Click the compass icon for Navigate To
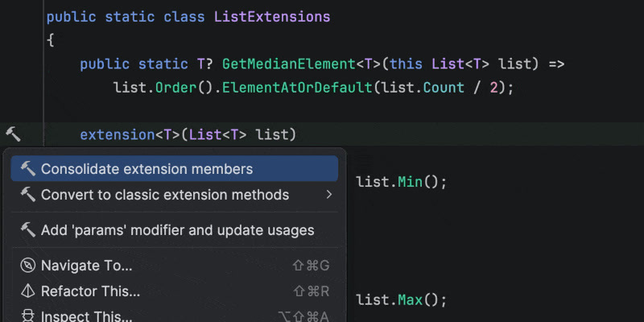Image resolution: width=644 pixels, height=322 pixels. coord(28,266)
